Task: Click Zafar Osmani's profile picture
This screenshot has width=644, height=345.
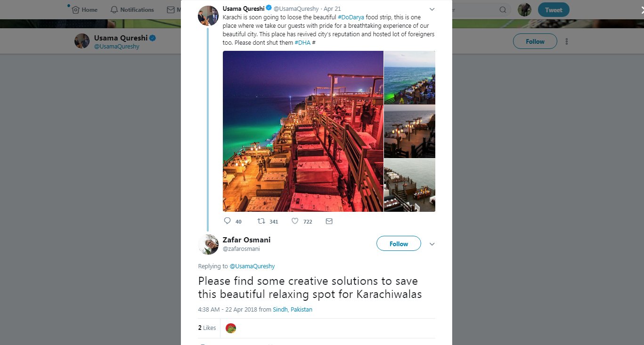Action: [x=208, y=244]
